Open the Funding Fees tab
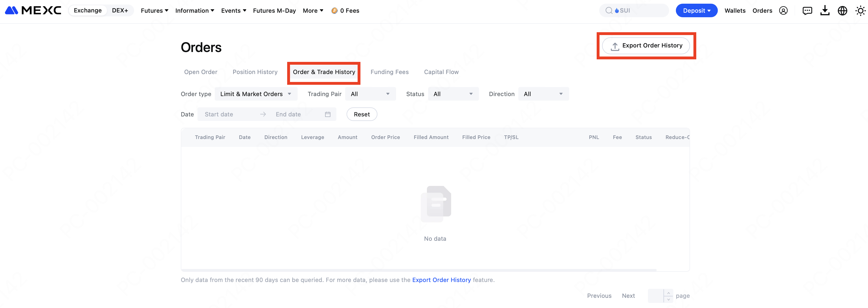The height and width of the screenshot is (308, 868). [389, 72]
